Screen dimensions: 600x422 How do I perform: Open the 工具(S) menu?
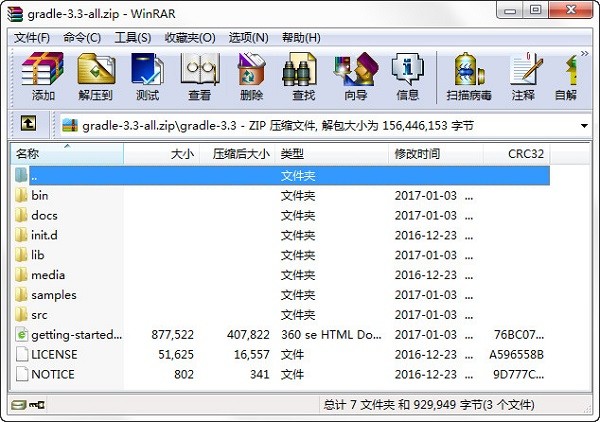tap(133, 37)
